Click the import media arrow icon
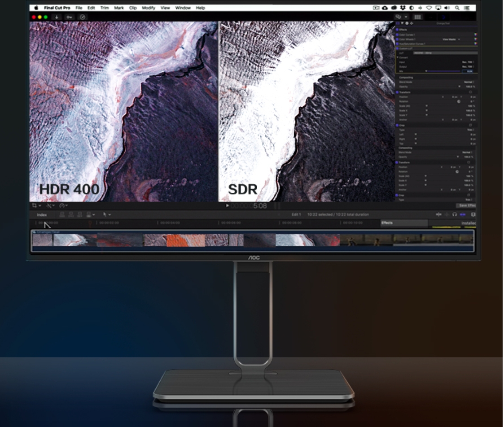 [x=57, y=17]
